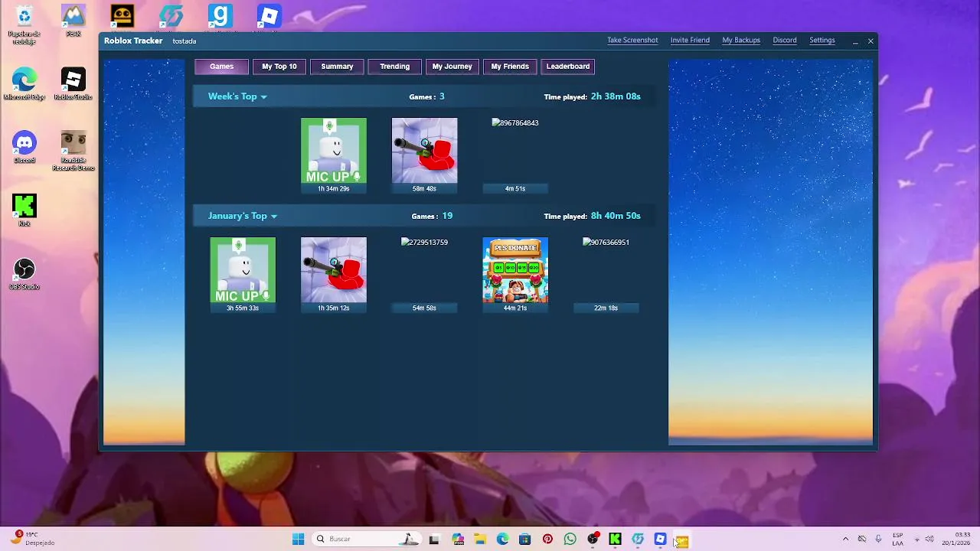
Task: Open the Roblox Player desktop icon
Action: (269, 17)
